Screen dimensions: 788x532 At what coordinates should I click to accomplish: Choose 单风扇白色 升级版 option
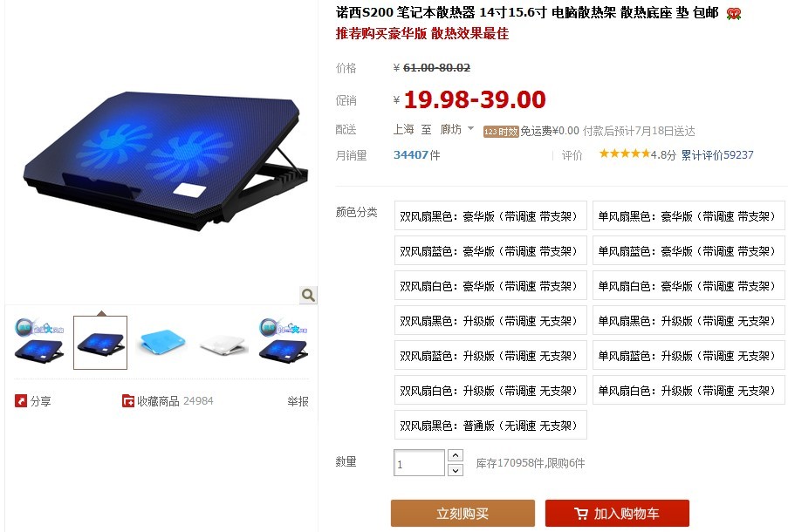click(689, 391)
